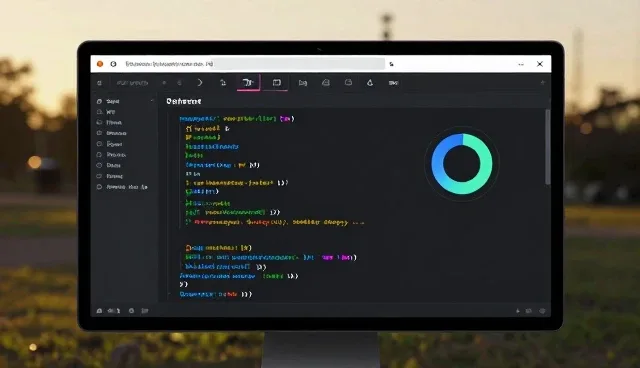The width and height of the screenshot is (640, 368).
Task: Click the gear icon at the toolbar's left end
Action: pyautogui.click(x=99, y=83)
